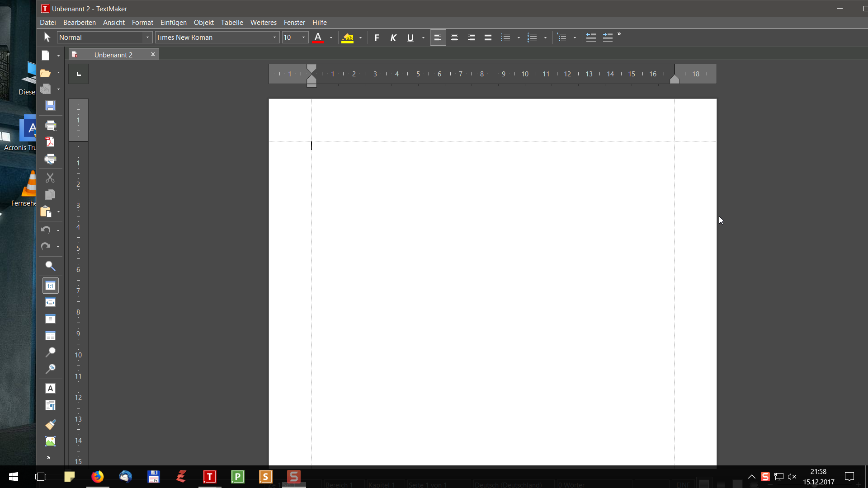Open the underline style dropdown arrow
Viewport: 868px width, 488px height.
423,38
